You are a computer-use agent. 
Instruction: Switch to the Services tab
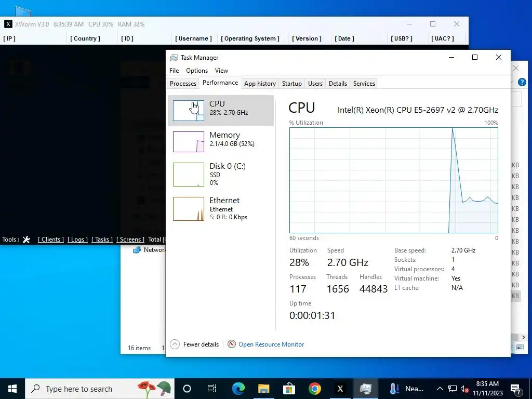tap(364, 84)
